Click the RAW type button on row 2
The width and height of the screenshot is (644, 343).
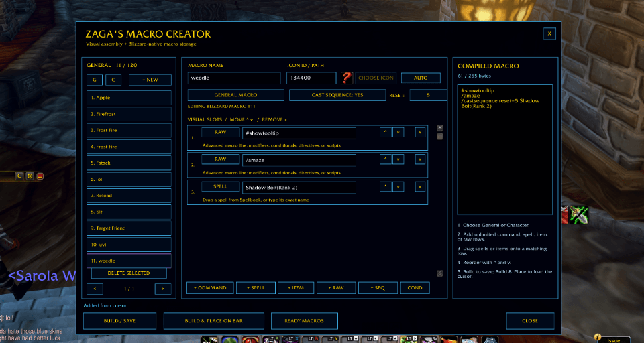220,159
